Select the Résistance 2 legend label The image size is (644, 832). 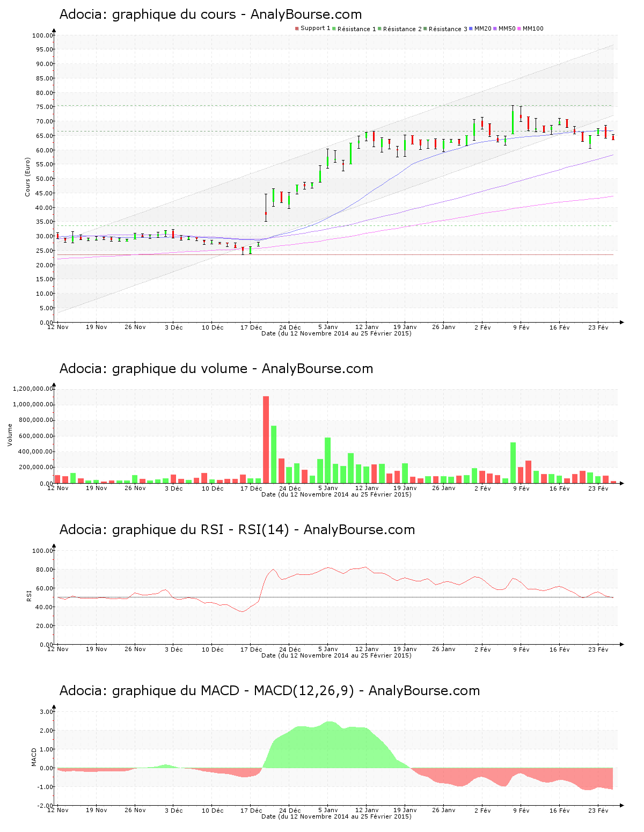coord(402,29)
